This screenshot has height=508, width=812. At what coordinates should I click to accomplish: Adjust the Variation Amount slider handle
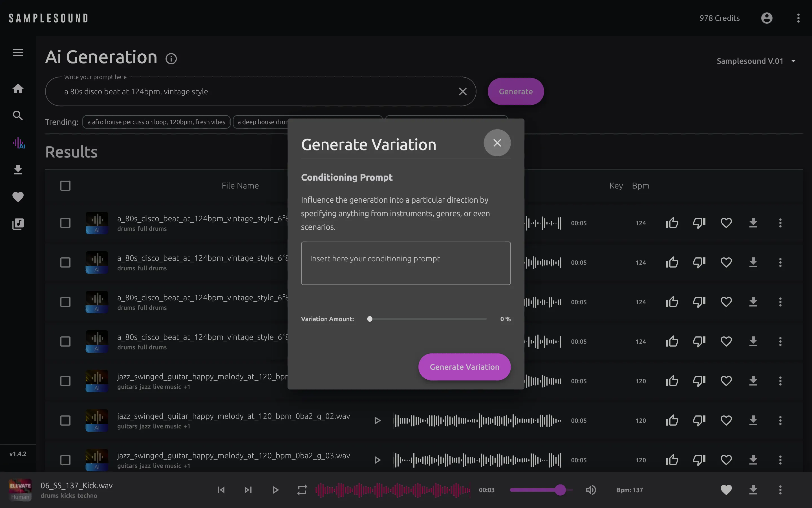coord(370,319)
